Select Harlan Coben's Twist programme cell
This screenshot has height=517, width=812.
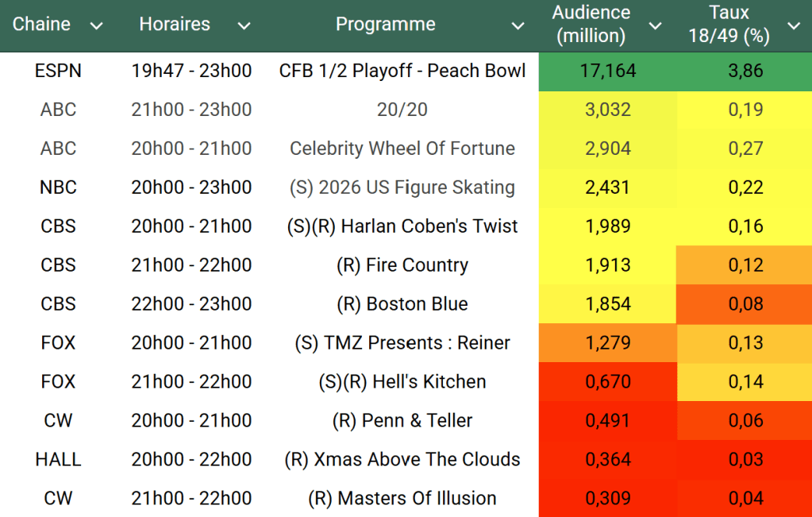pos(402,226)
